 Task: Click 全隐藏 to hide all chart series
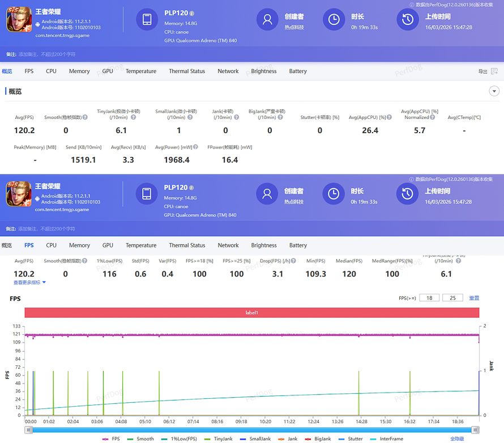[458, 438]
